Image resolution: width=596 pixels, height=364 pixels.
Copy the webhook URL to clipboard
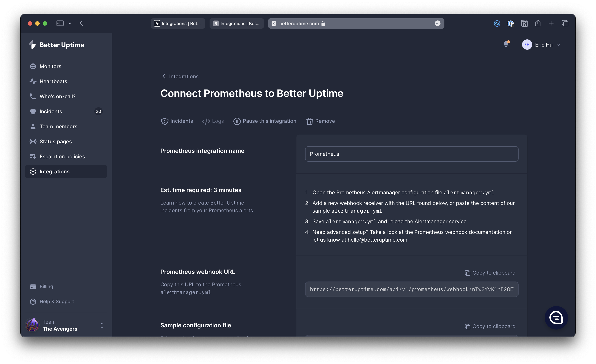[x=490, y=273]
